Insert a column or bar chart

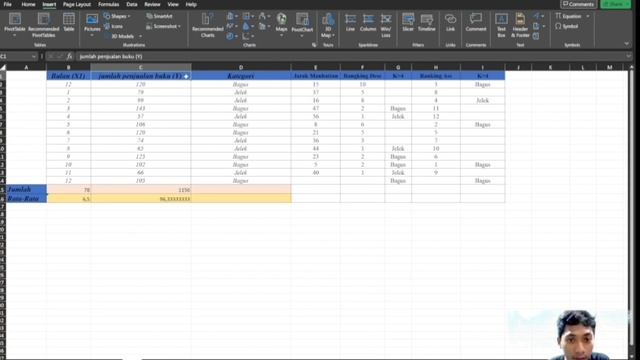click(231, 16)
